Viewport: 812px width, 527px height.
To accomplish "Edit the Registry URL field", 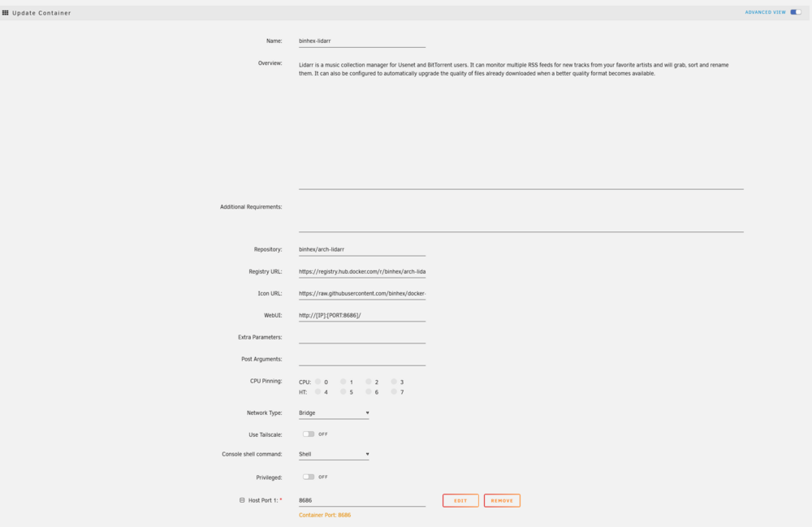I will [x=362, y=271].
